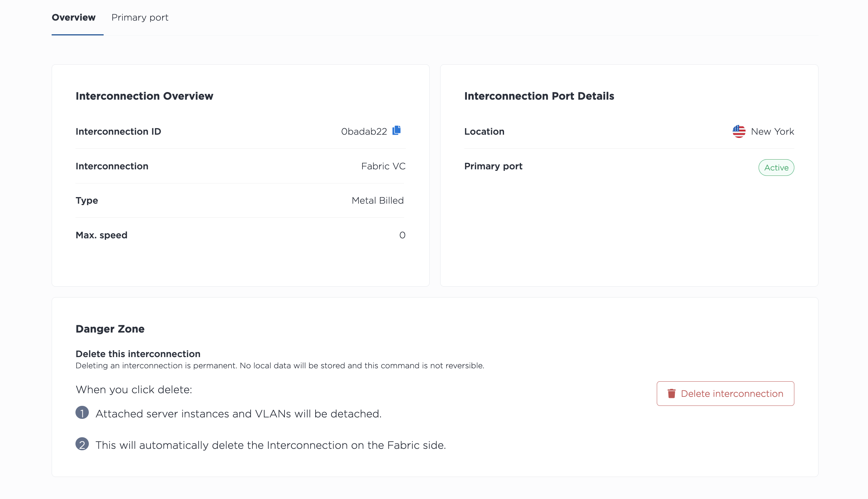
Task: Click the Type label
Action: 87,200
